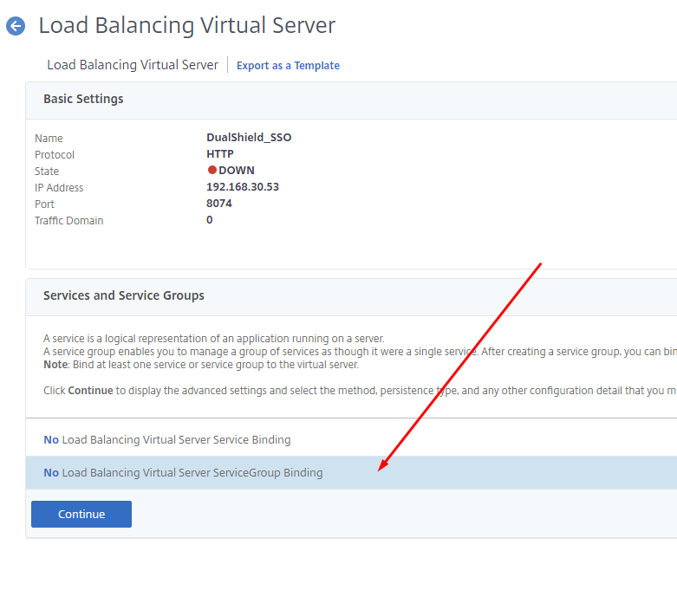The height and width of the screenshot is (616, 677).
Task: Open the Virtual Server Service Binding row
Action: pos(167,440)
